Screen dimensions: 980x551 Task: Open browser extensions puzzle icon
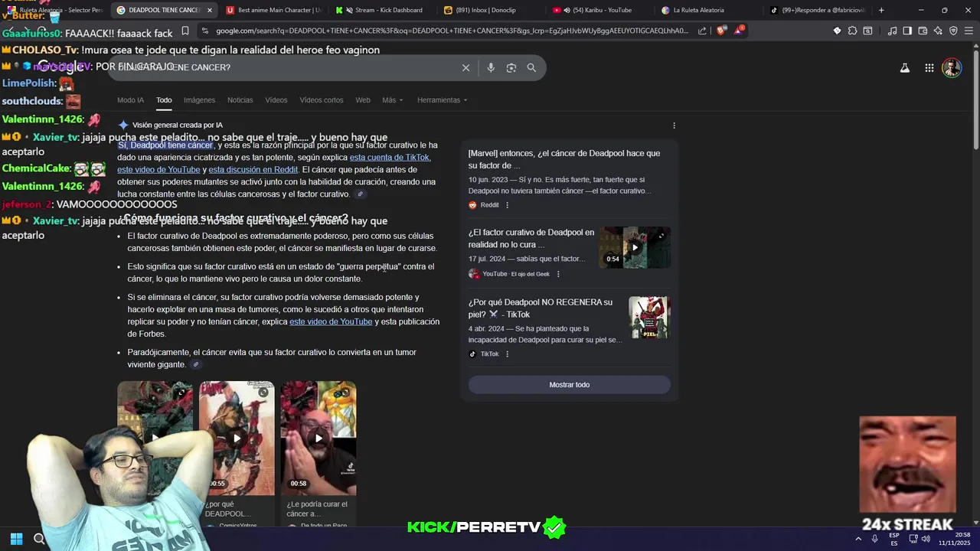[852, 31]
